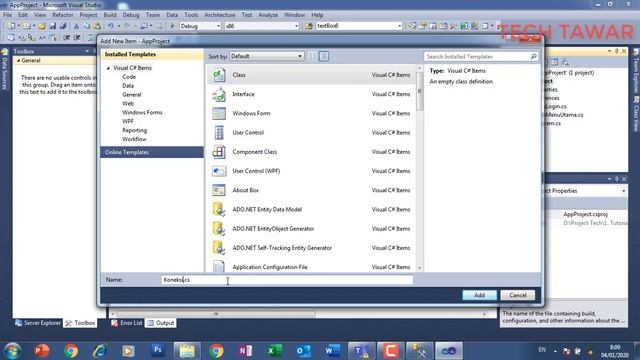The height and width of the screenshot is (360, 640).
Task: Select Application Configuration File icon
Action: [x=219, y=266]
